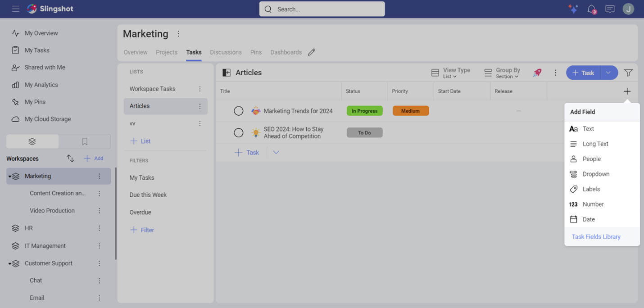This screenshot has height=308, width=644.
Task: Open Workspace Tasks list options menu
Action: click(200, 89)
